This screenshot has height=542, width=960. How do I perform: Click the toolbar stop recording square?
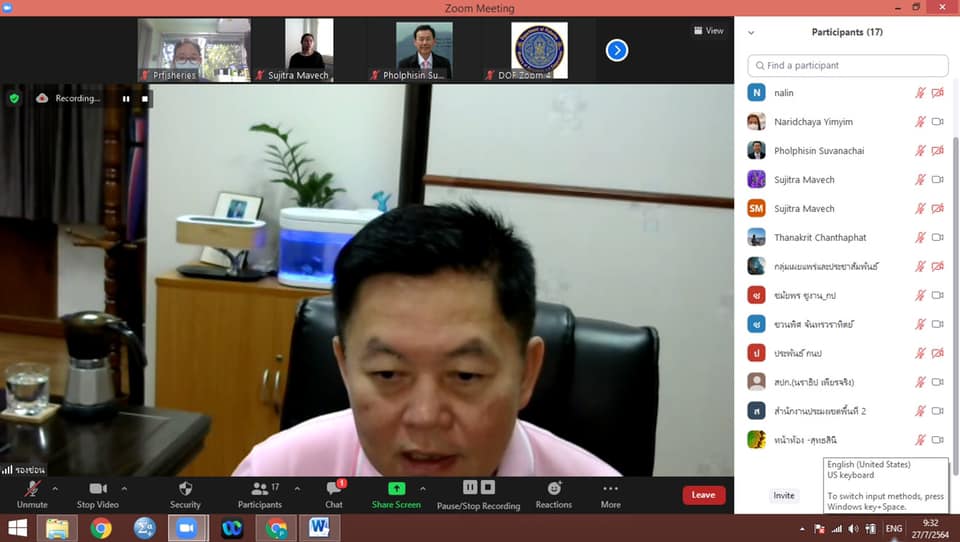[488, 487]
